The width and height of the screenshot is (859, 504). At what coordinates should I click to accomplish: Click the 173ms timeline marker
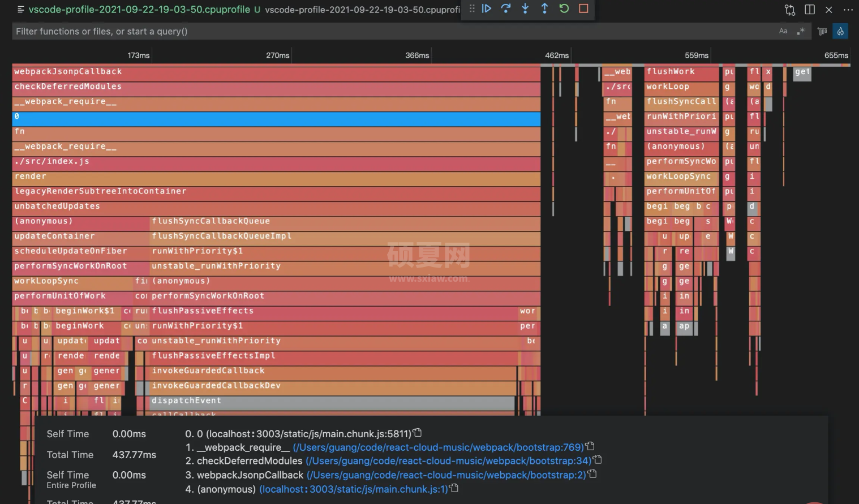point(139,55)
